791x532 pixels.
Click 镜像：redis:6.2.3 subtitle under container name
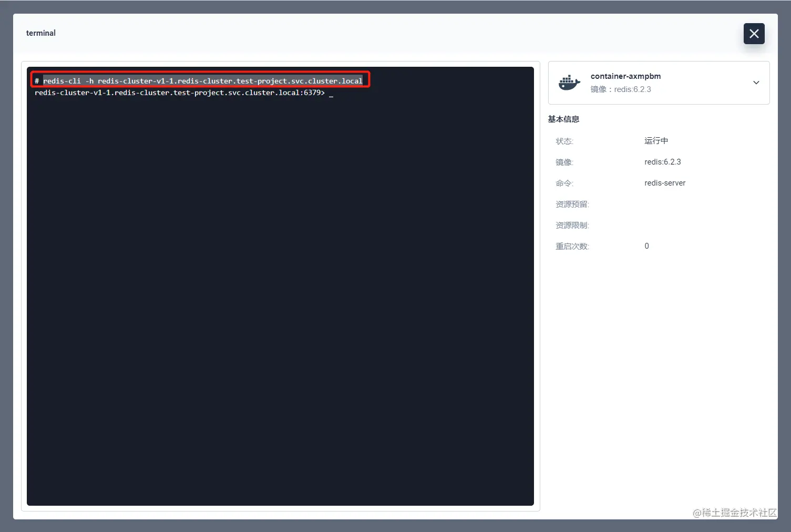[x=621, y=89]
